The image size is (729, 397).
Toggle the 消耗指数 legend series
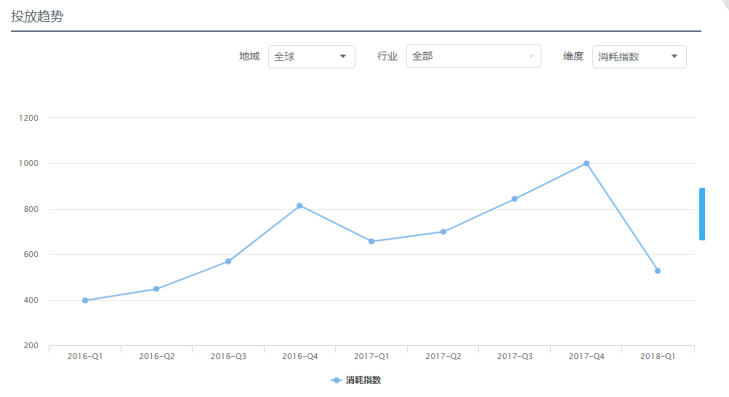(356, 380)
